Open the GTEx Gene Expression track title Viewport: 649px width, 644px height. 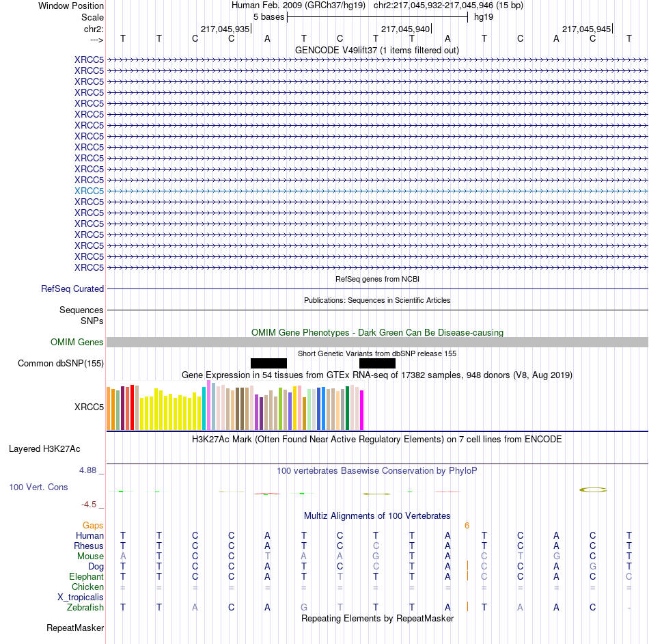(377, 375)
